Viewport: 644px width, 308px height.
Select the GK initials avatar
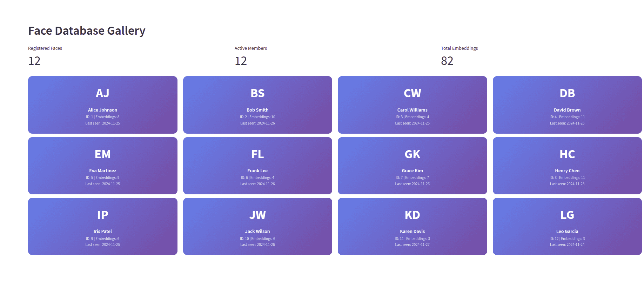(412, 154)
